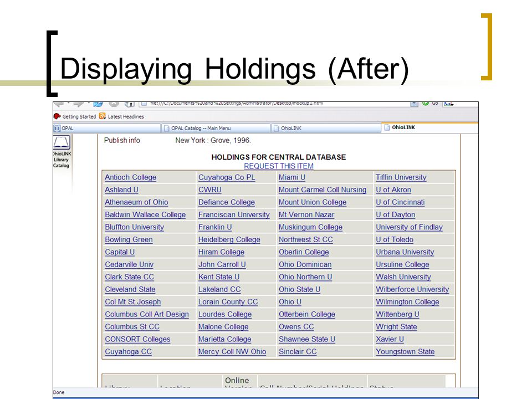Open the Heidelberg College link

(229, 240)
